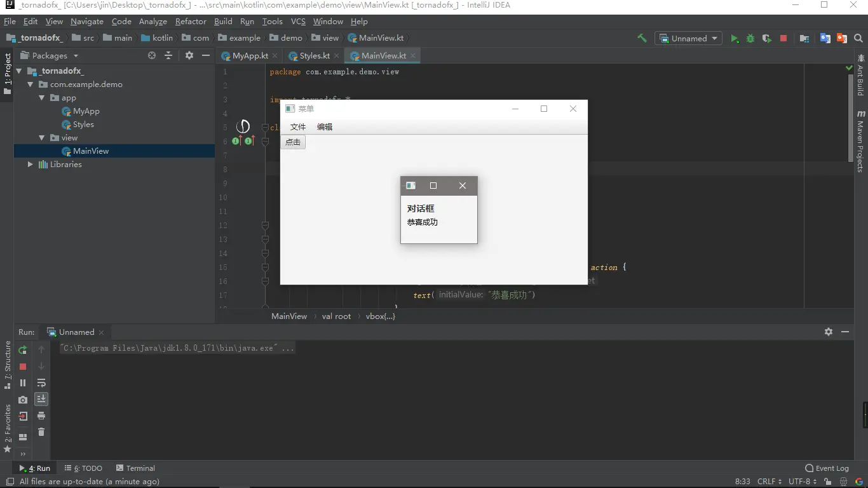Click the Build Project hammer icon
Screen dimensions: 868x488
pos(642,38)
